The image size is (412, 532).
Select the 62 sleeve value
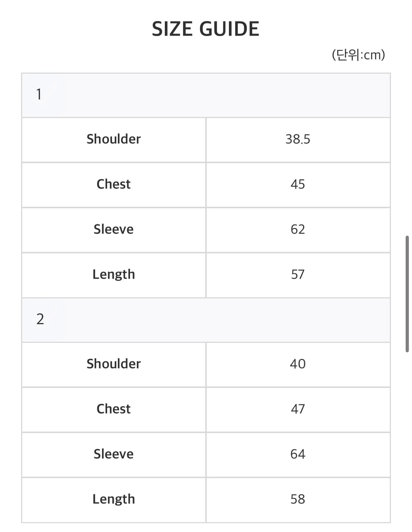coord(298,229)
